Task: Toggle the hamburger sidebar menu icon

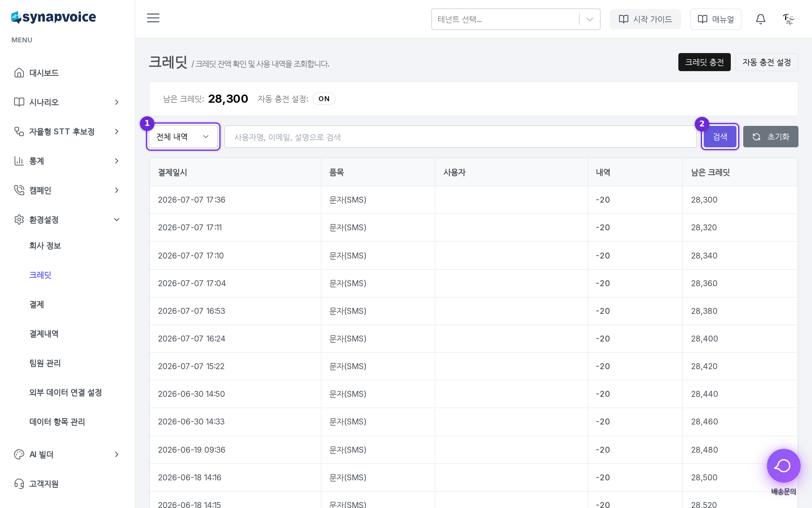Action: point(153,18)
